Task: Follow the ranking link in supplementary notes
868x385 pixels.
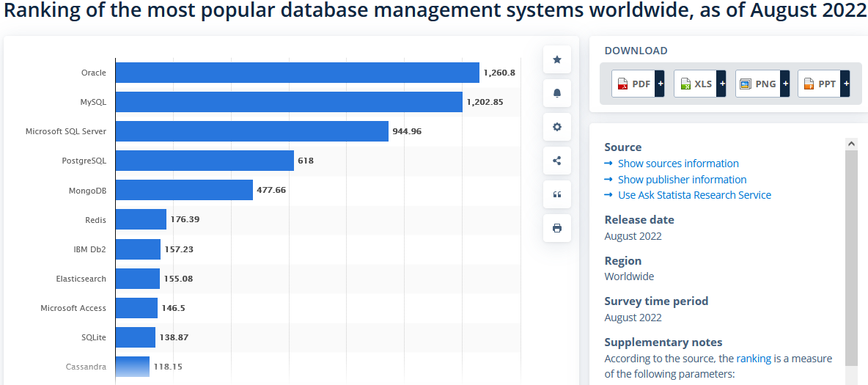Action: coord(754,359)
